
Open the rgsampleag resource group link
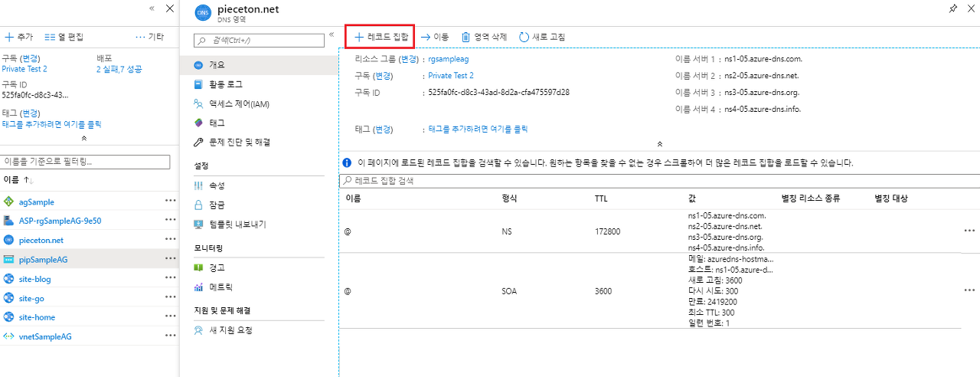pos(449,58)
